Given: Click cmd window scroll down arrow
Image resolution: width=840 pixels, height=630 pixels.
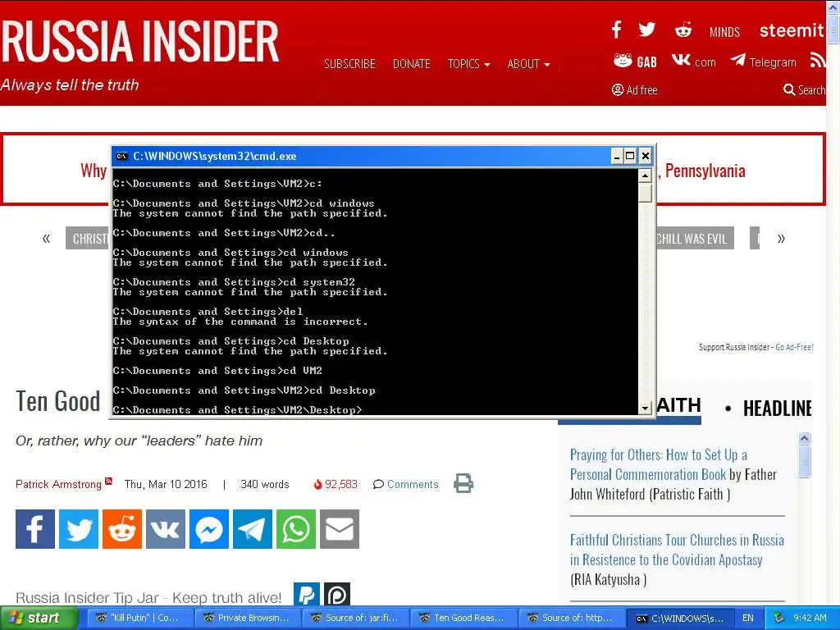Looking at the screenshot, I should (x=645, y=409).
